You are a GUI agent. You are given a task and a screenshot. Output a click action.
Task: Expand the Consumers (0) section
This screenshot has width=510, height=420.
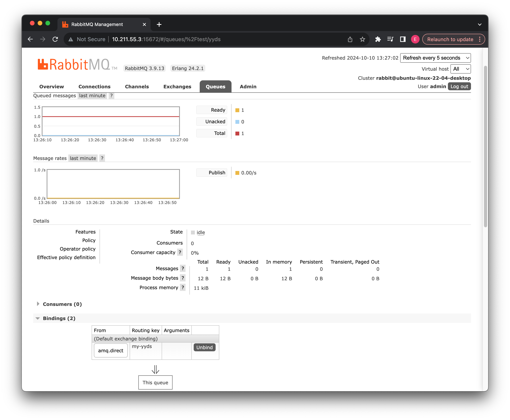coord(62,304)
